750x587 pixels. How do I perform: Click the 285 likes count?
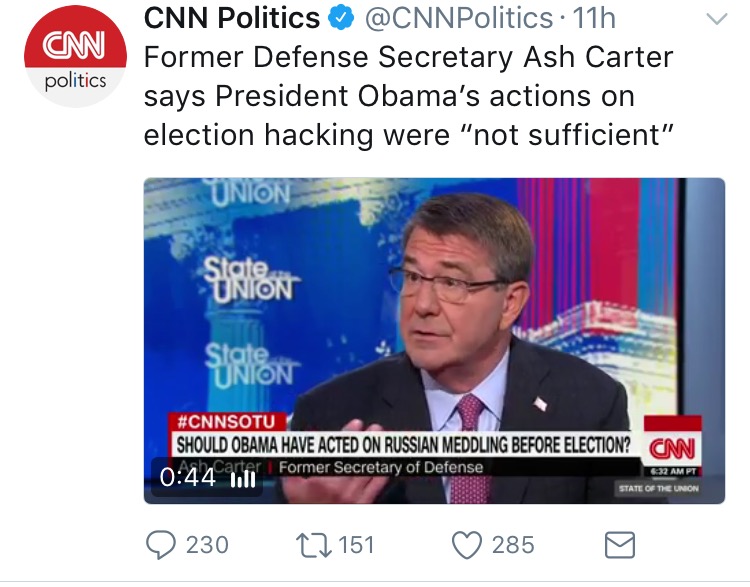tap(513, 545)
